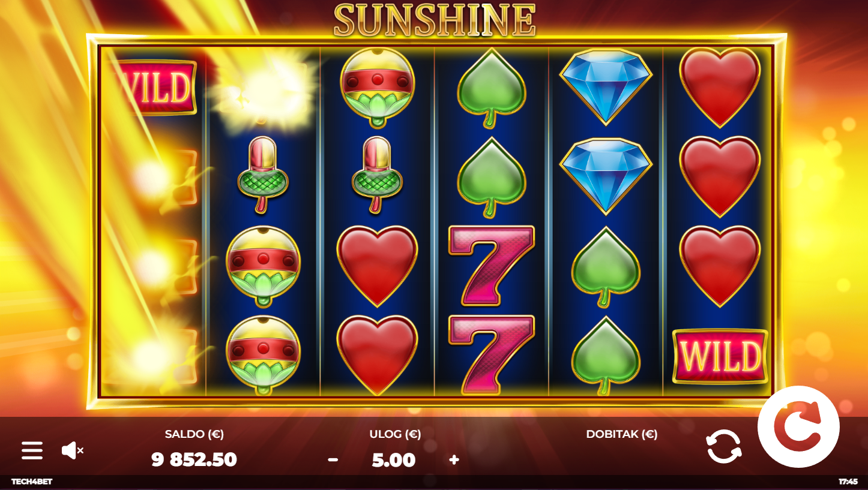Click the WILD symbol on the first reel
The height and width of the screenshot is (490, 868).
point(157,87)
